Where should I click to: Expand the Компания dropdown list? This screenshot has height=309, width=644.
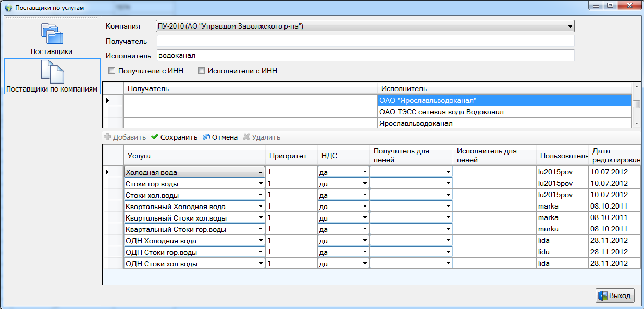pos(571,26)
